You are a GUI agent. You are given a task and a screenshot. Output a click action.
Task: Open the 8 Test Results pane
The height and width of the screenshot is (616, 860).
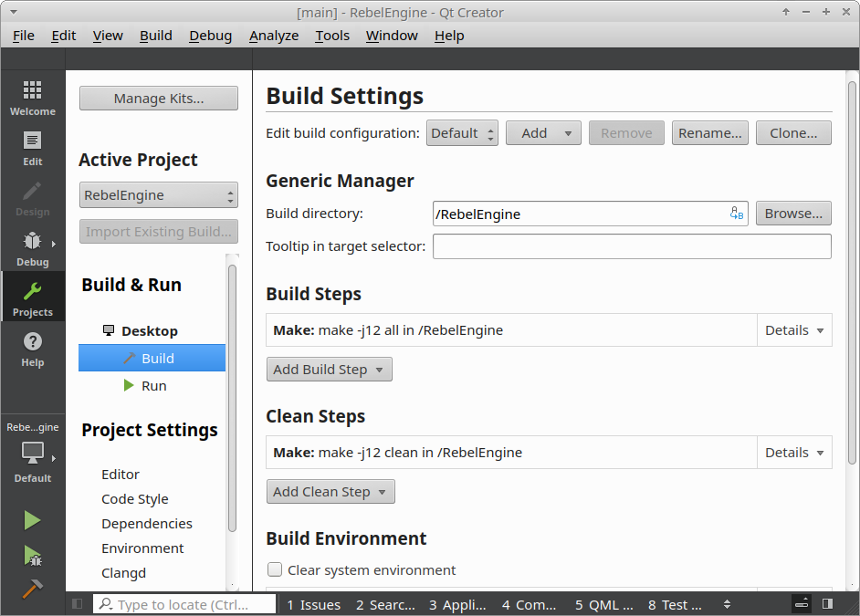click(x=675, y=604)
